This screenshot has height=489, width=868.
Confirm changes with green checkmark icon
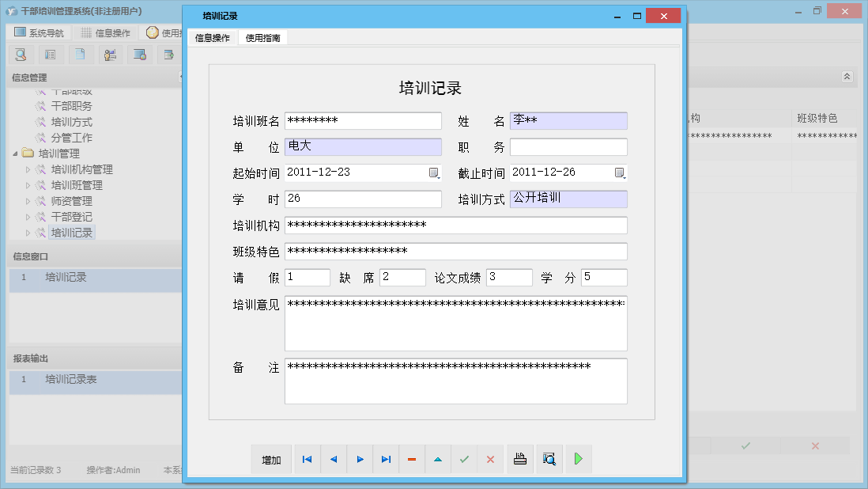tap(464, 459)
